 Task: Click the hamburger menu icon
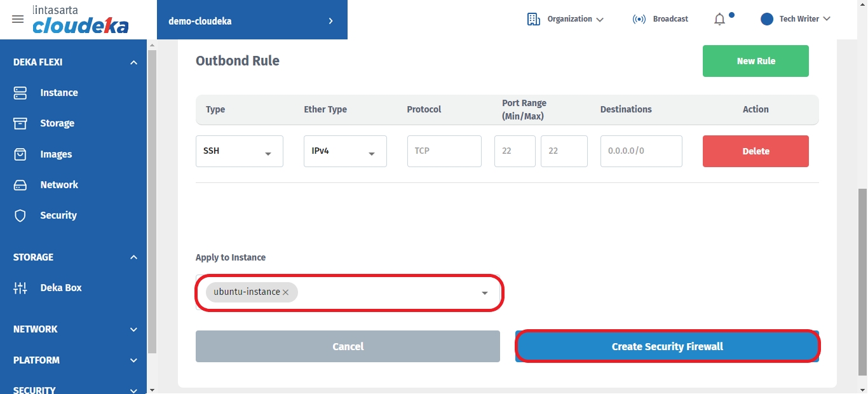tap(18, 19)
